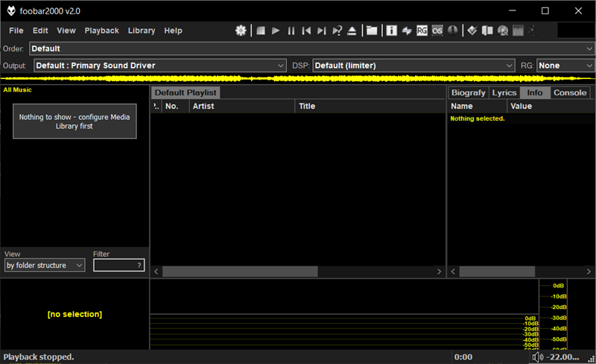Click the disc search toolbar icon

503,31
